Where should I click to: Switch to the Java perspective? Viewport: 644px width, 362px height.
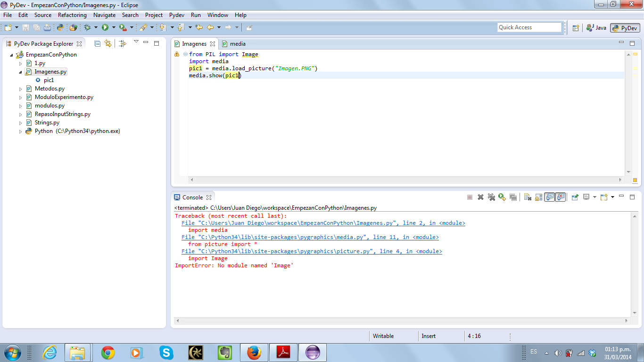pyautogui.click(x=596, y=28)
